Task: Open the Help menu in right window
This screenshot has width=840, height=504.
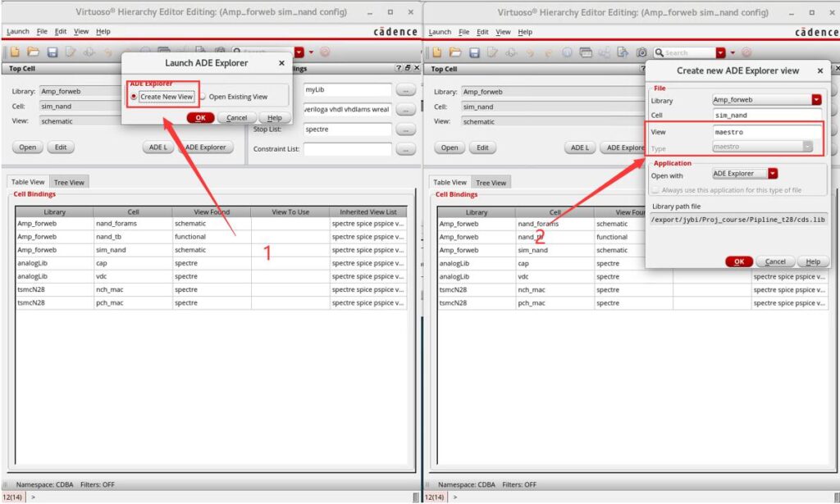Action: 525,32
